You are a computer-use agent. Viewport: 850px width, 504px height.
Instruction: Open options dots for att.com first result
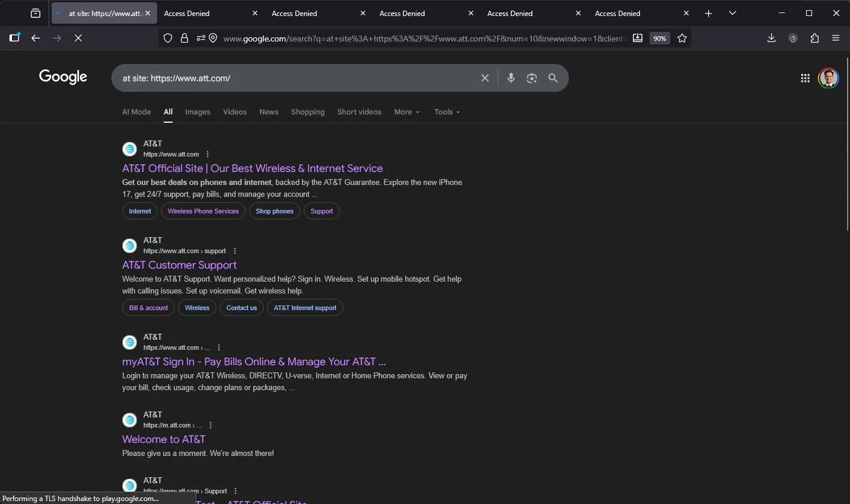[x=208, y=154]
